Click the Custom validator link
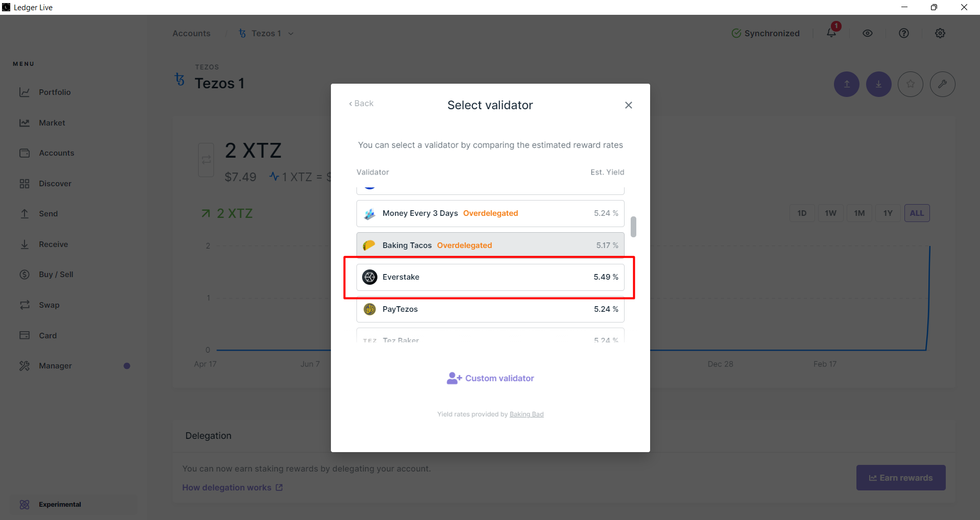The height and width of the screenshot is (520, 980). tap(490, 378)
